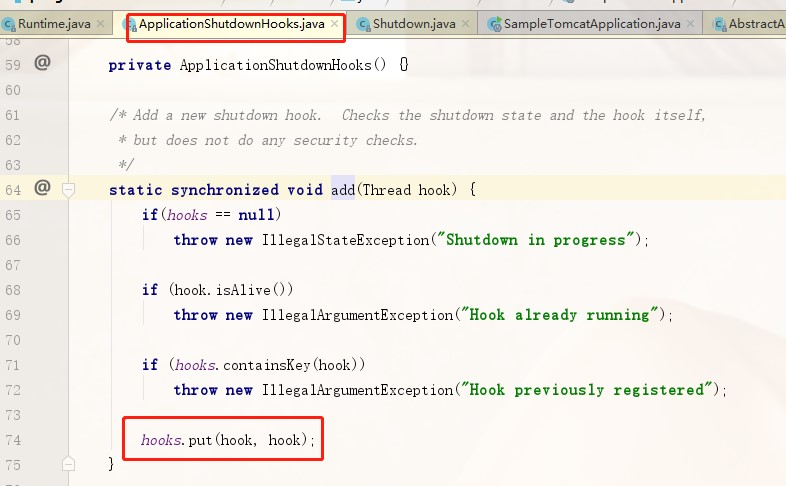
Task: Click the class icon on AbstractA tab
Action: [720, 24]
